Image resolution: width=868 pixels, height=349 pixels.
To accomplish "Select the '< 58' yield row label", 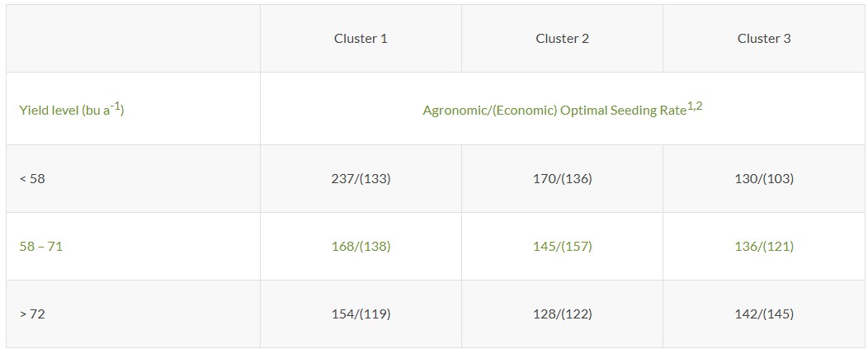I will 32,179.
